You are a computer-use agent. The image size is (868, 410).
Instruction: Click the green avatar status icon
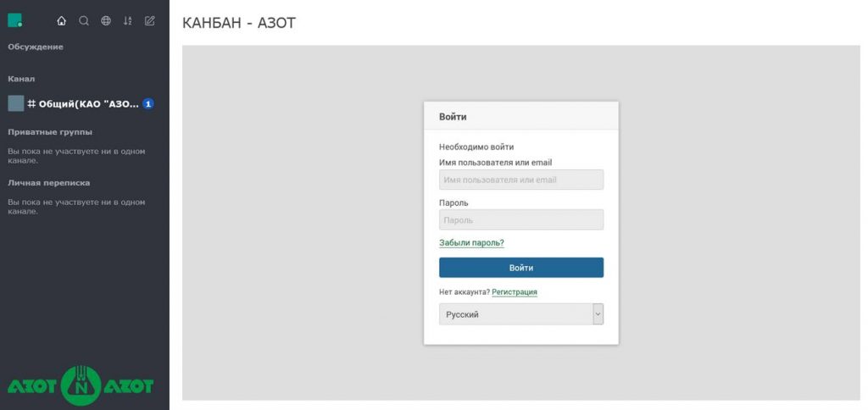pyautogui.click(x=15, y=20)
